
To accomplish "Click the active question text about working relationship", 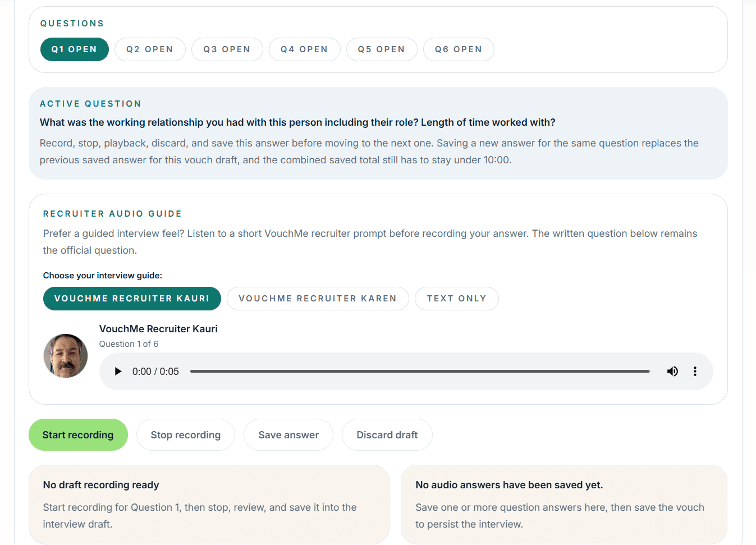I will [x=297, y=122].
